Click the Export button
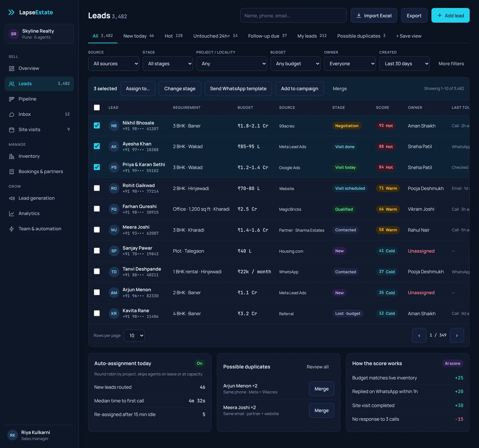The image size is (479, 448). pyautogui.click(x=414, y=15)
